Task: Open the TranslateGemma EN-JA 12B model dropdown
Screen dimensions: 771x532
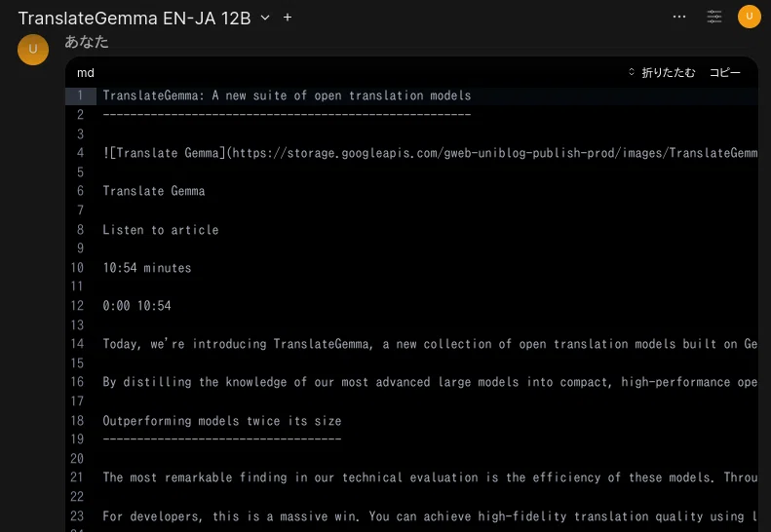Action: 265,18
